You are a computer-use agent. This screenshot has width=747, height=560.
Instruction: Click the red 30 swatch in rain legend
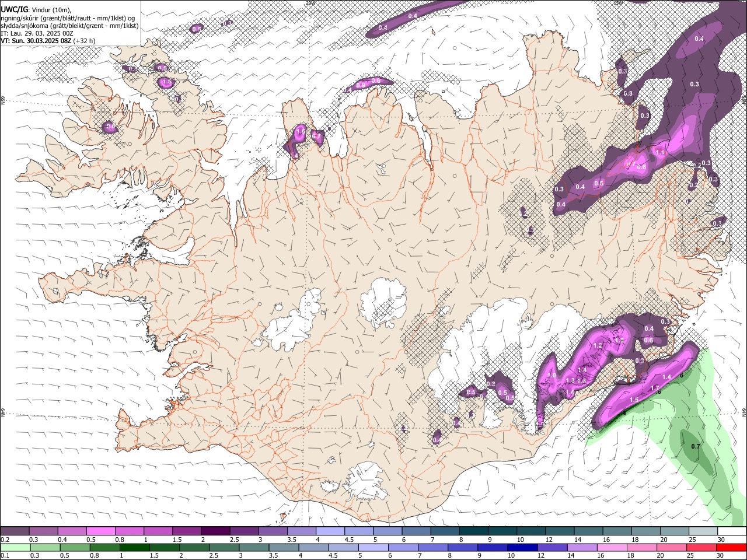pyautogui.click(x=731, y=547)
